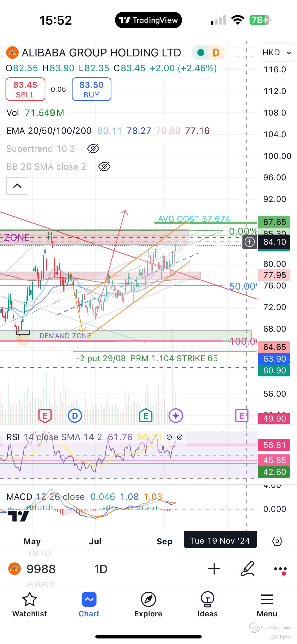Tap the RSI value 61.76
Viewport: 297px width, 644px height.
[x=120, y=437]
